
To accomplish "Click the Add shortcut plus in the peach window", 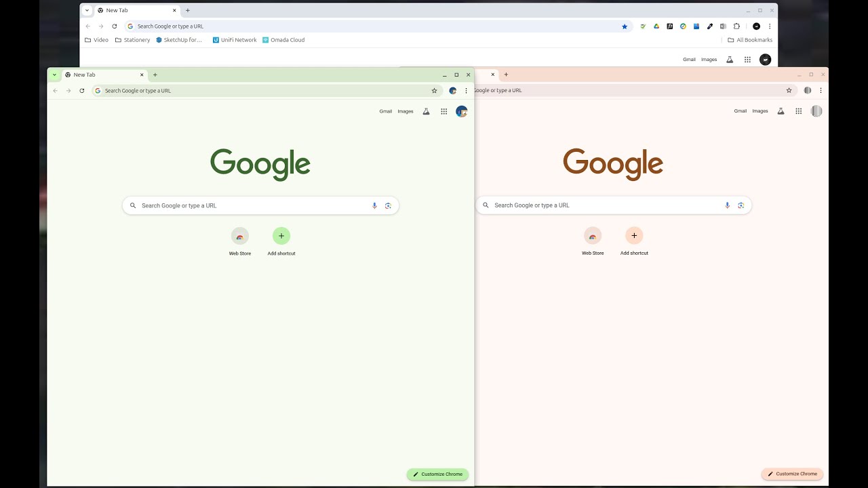I will coord(634,235).
